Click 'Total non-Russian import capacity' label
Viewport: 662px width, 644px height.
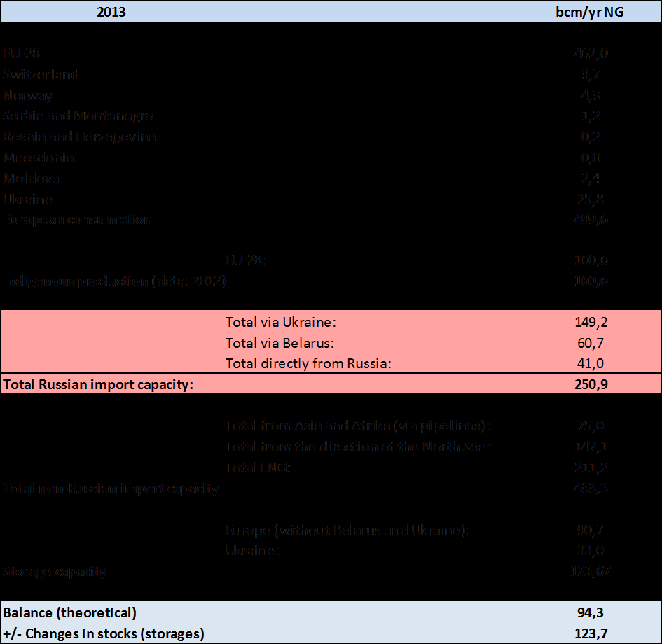(111, 488)
